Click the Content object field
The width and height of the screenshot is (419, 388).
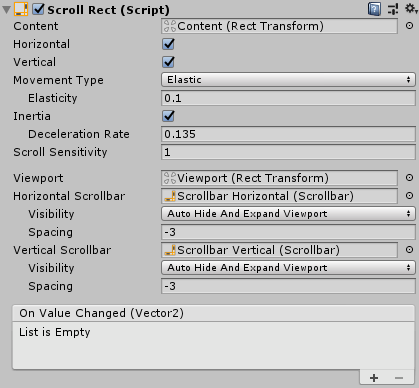pos(279,26)
